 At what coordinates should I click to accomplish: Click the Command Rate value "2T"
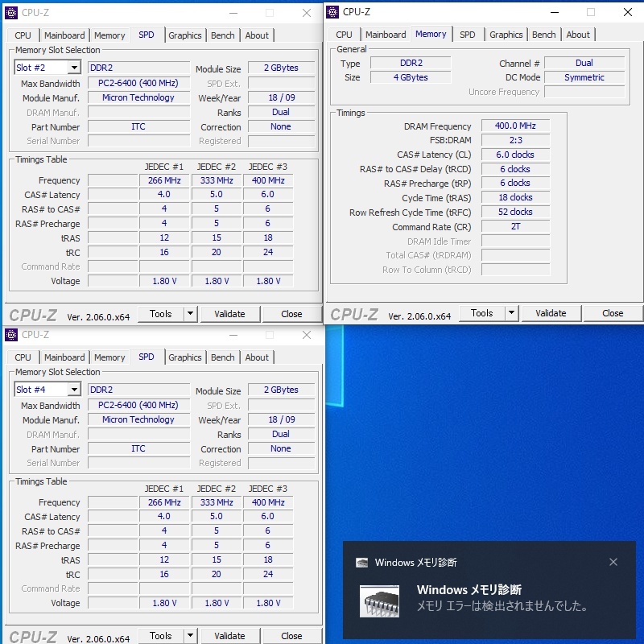pos(515,226)
